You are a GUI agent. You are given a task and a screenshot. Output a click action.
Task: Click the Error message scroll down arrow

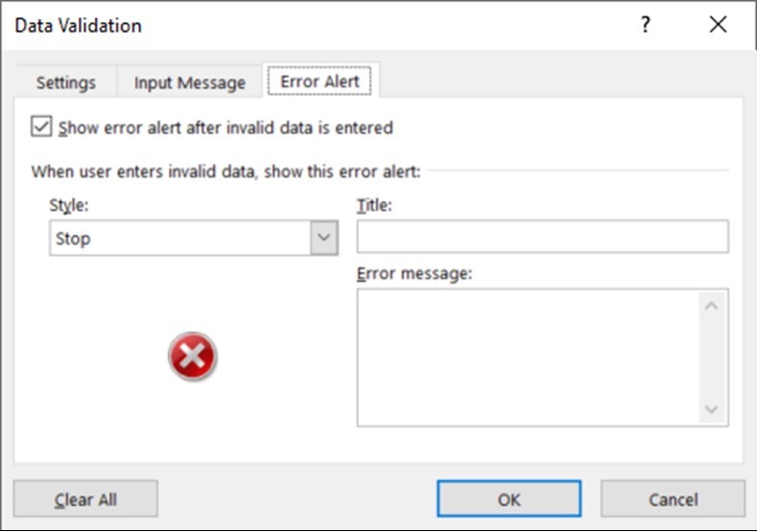(711, 409)
